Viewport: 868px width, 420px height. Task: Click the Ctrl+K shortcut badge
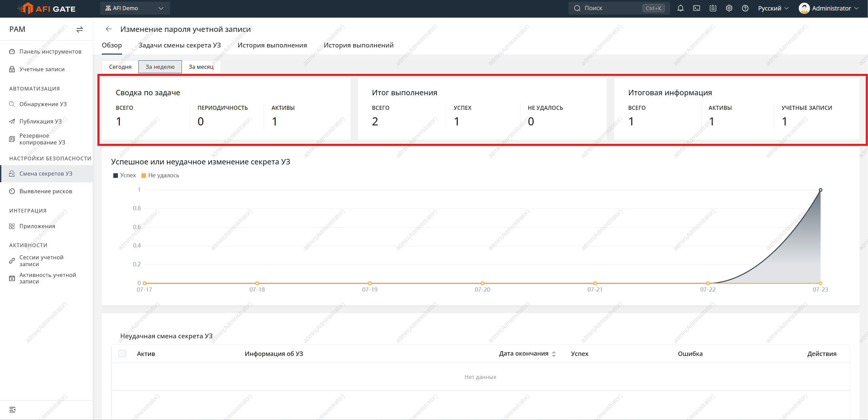654,8
